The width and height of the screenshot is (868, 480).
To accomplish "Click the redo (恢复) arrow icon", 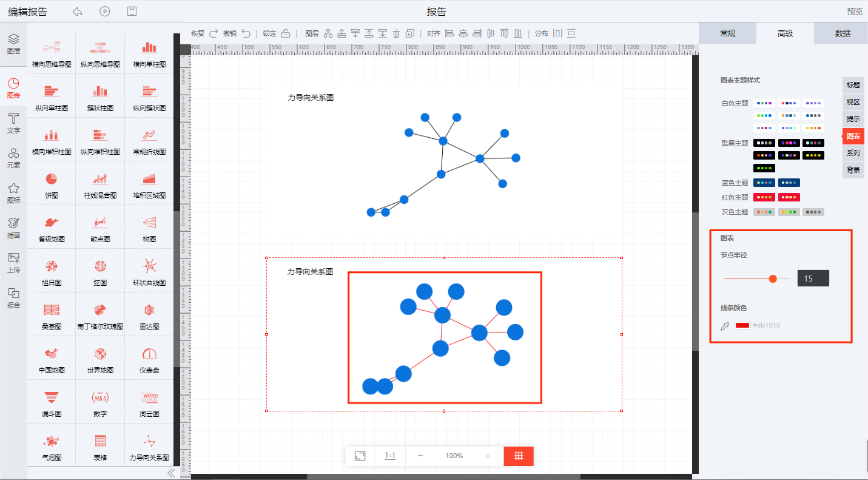I will point(214,33).
